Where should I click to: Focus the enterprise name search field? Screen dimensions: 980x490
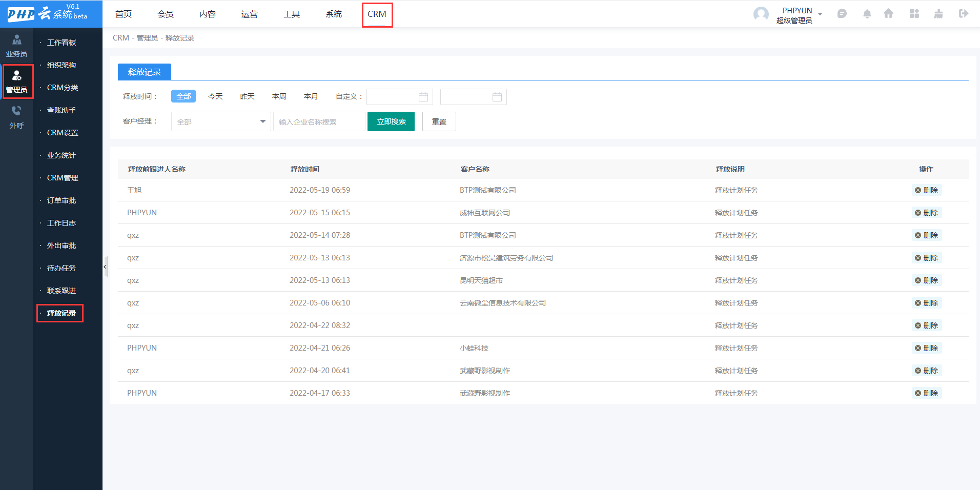click(319, 121)
